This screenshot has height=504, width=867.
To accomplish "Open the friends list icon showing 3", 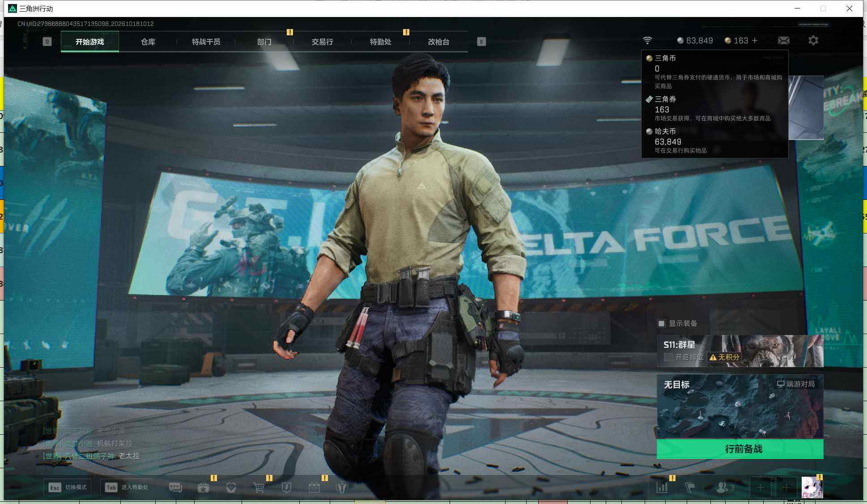I will (725, 487).
